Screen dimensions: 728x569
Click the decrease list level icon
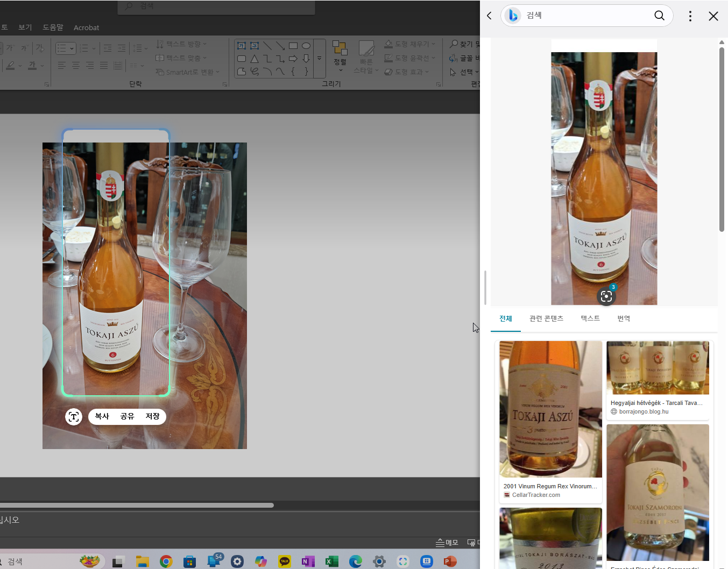point(108,48)
